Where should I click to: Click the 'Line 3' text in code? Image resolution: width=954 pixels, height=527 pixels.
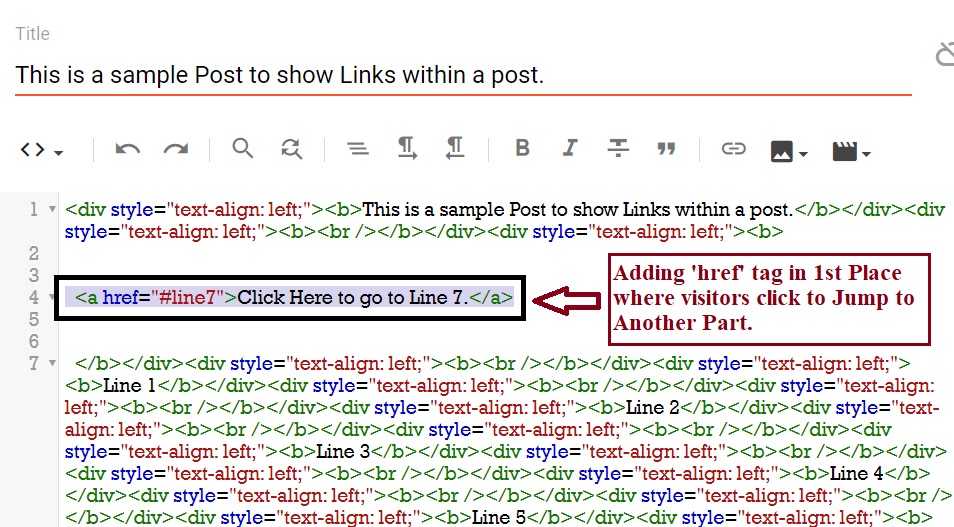[x=343, y=451]
